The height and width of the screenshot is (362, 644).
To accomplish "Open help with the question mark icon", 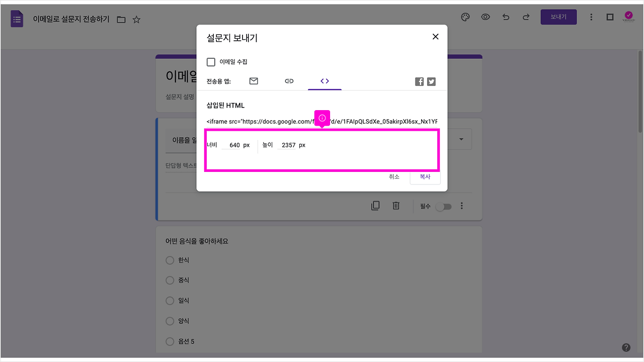I will [x=626, y=347].
